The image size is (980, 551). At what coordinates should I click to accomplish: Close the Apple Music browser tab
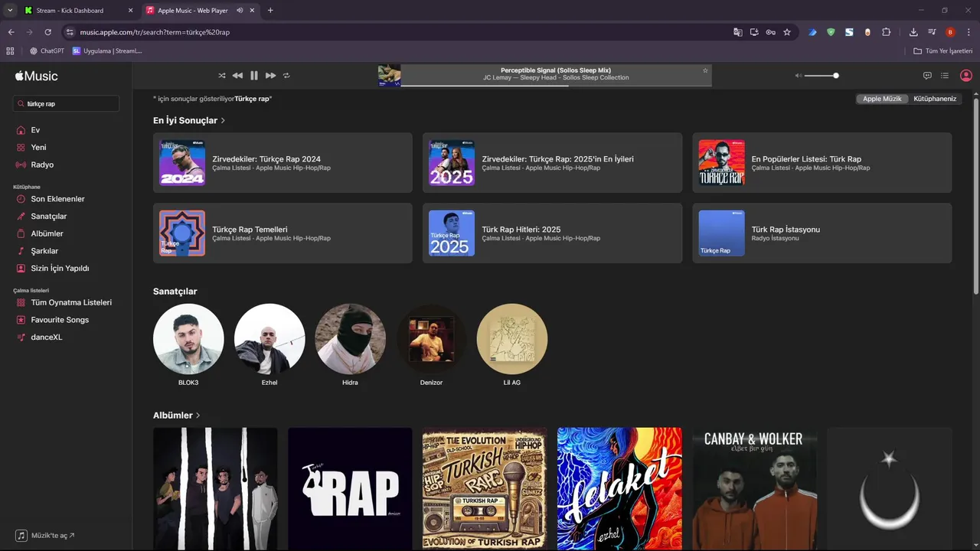click(x=252, y=10)
